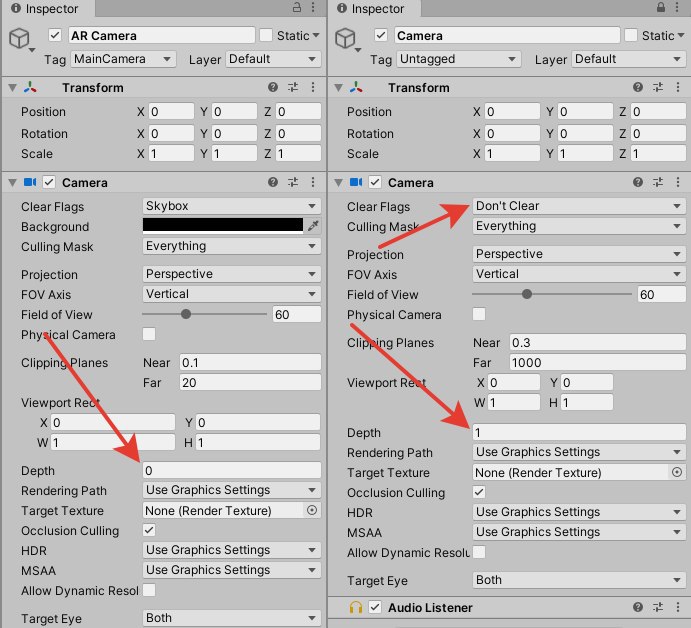Open right Camera Transform preset settings
691x628 pixels.
click(x=658, y=87)
